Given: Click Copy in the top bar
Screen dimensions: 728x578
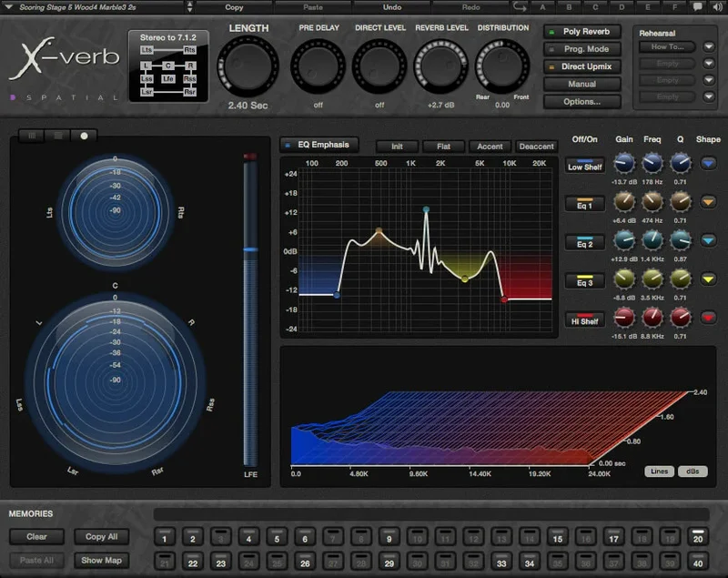Looking at the screenshot, I should pyautogui.click(x=234, y=7).
